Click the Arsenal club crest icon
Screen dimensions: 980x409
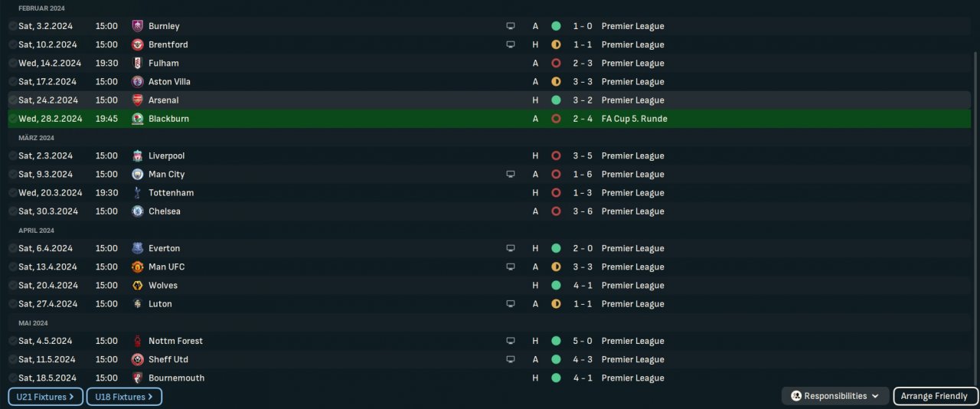pyautogui.click(x=138, y=100)
